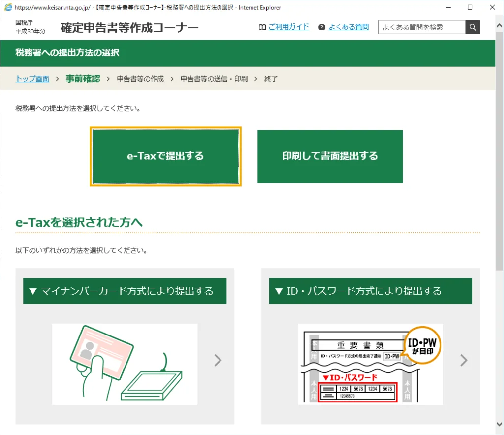The image size is (504, 435).
Task: Minimize the Internet Explorer window
Action: click(448, 7)
